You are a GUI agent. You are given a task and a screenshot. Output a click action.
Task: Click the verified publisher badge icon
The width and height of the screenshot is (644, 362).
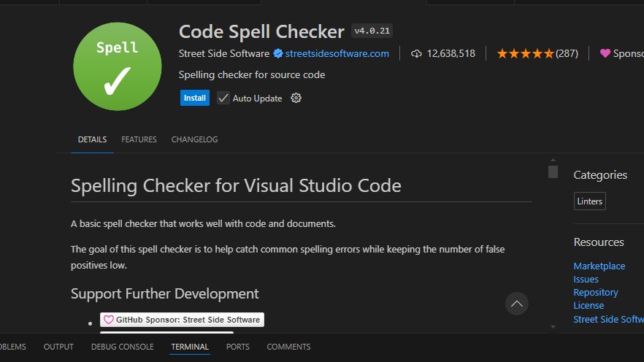click(278, 54)
